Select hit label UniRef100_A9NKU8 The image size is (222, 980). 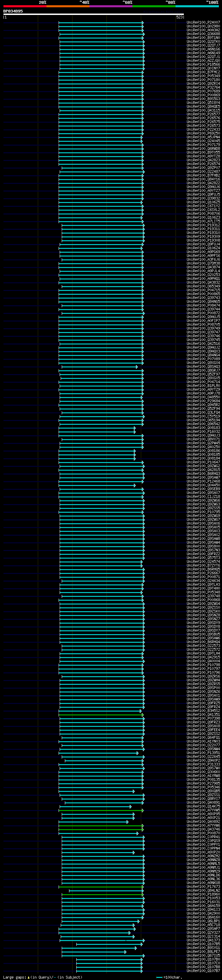pos(203,883)
